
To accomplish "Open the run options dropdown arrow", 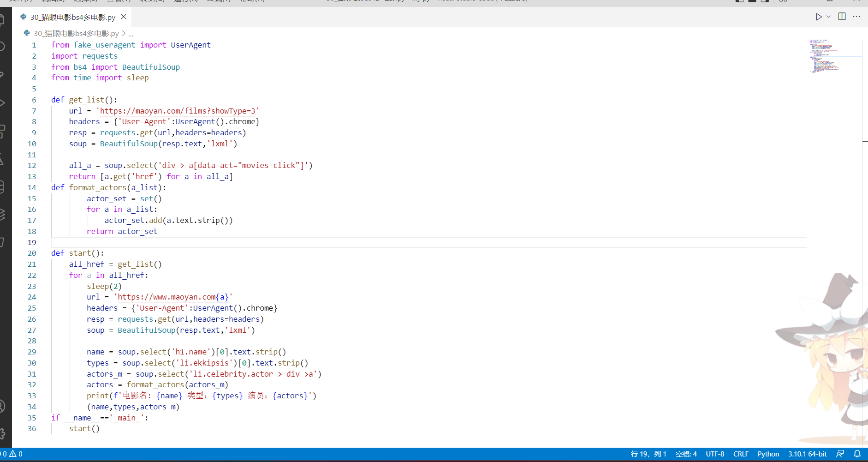I will point(828,17).
